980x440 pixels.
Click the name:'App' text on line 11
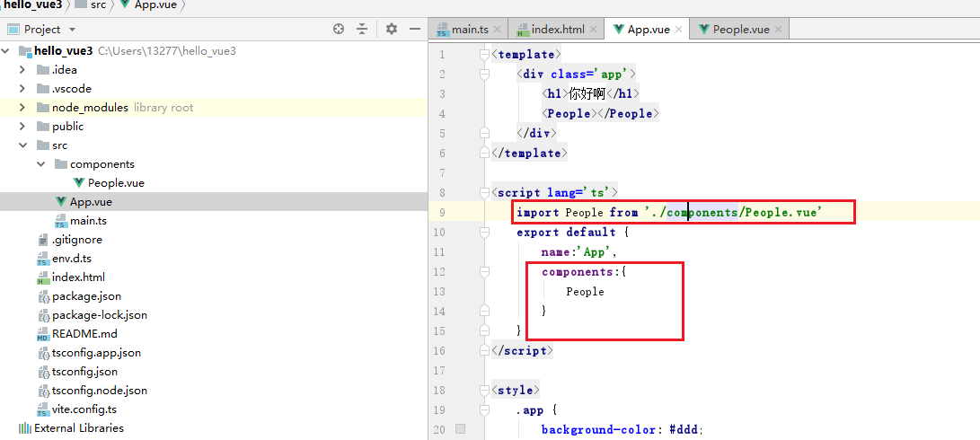point(578,251)
